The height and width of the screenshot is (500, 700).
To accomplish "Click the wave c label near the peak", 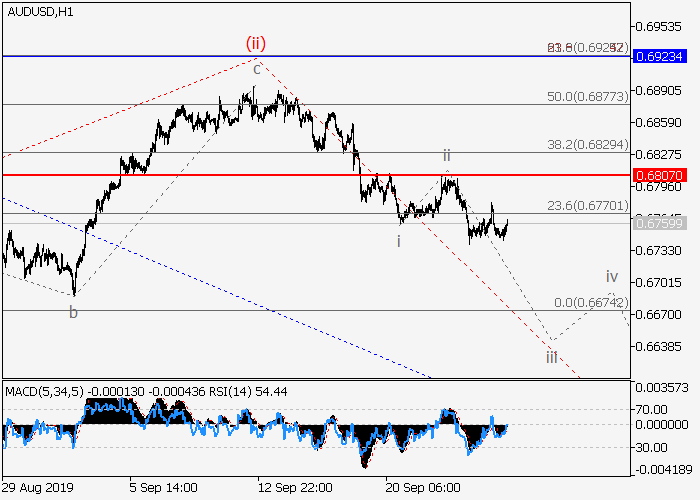I will pyautogui.click(x=257, y=68).
